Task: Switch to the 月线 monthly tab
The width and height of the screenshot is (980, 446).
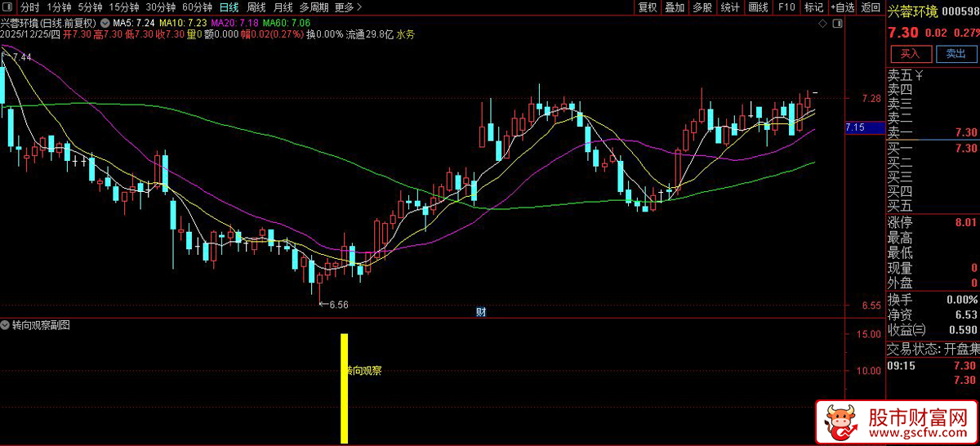Action: (x=283, y=7)
